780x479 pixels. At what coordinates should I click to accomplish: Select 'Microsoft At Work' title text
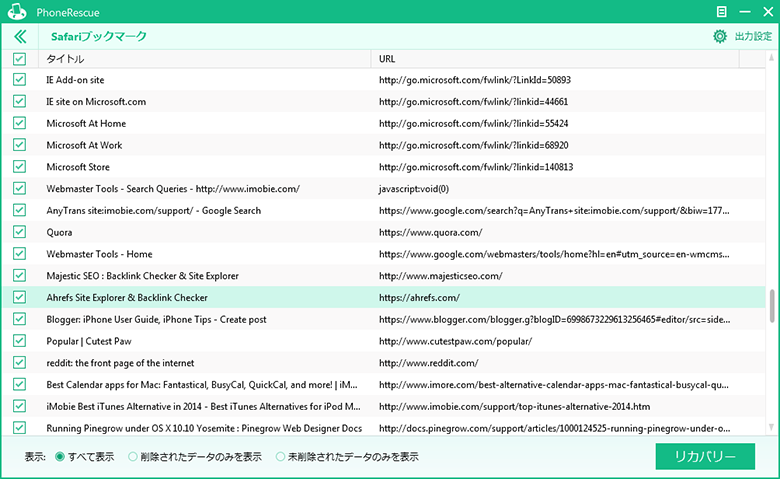coord(84,145)
